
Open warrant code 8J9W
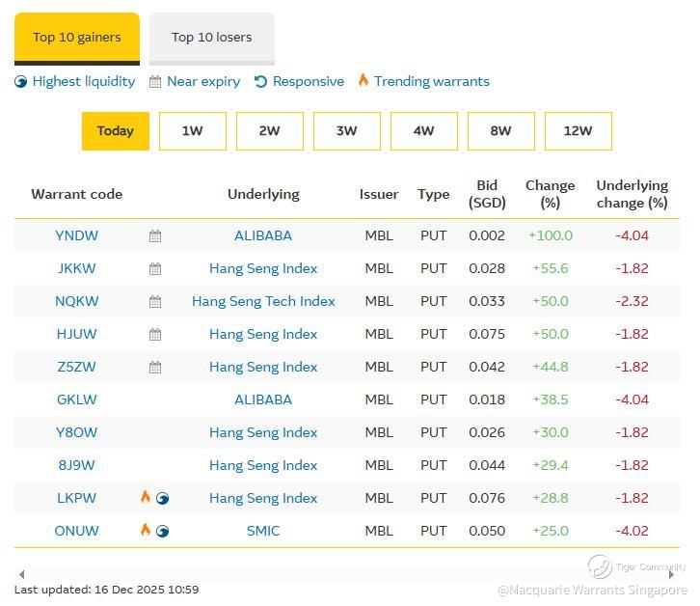(x=77, y=465)
